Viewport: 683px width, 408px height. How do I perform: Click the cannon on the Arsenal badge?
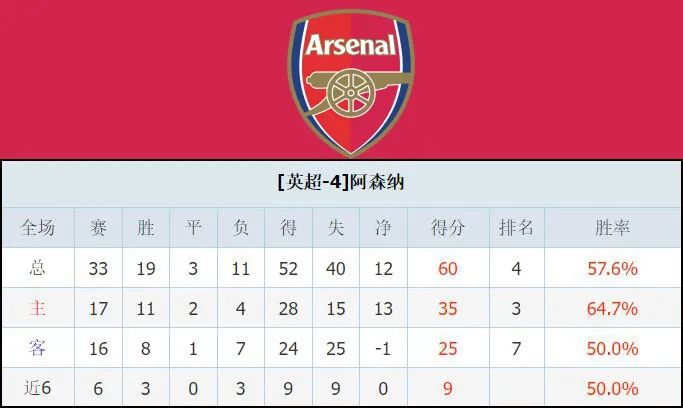pyautogui.click(x=355, y=91)
